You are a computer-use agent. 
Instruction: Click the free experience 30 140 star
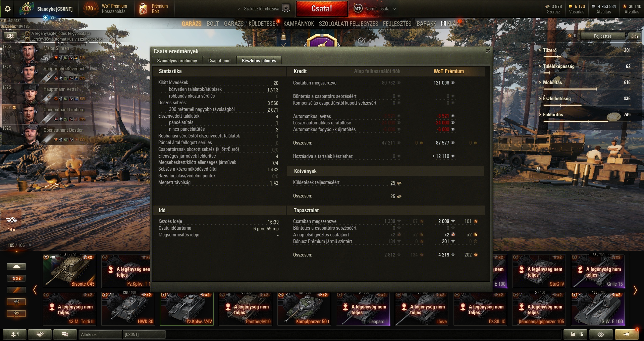(625, 6)
